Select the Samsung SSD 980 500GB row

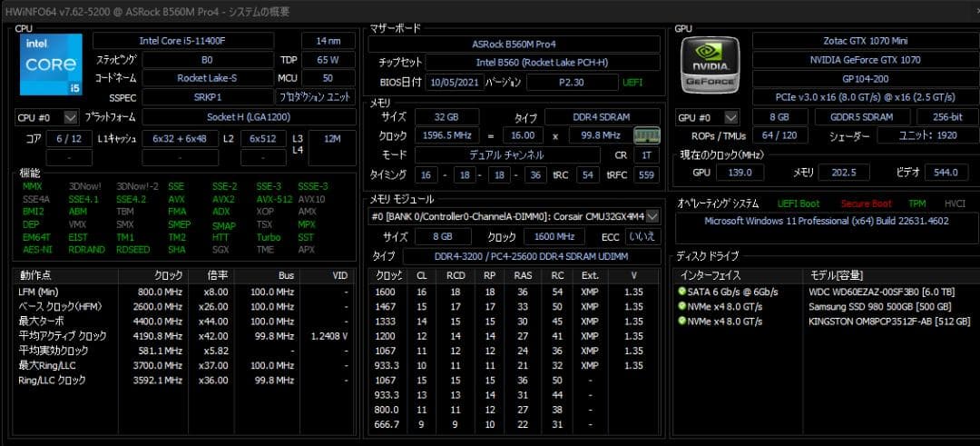click(x=826, y=306)
